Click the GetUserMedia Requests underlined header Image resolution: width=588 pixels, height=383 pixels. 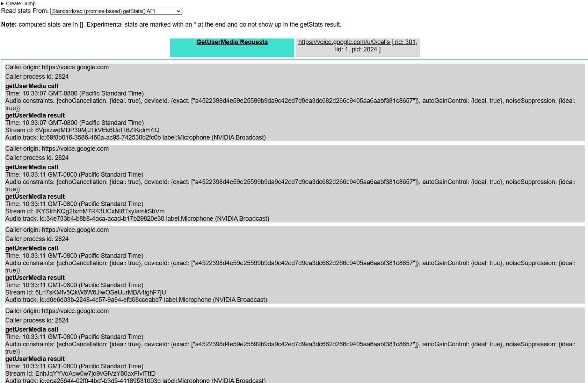pyautogui.click(x=232, y=42)
